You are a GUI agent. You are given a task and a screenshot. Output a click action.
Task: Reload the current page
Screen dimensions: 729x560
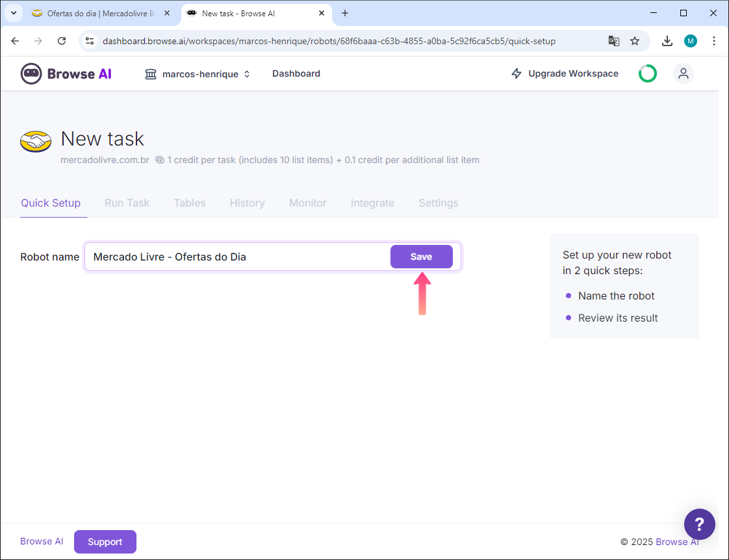pos(61,41)
